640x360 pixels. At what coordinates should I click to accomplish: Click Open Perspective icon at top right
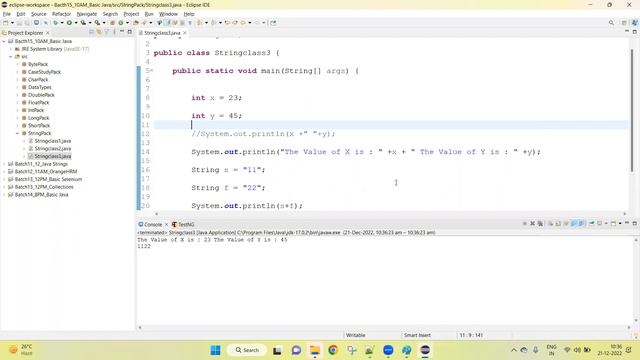pos(624,23)
